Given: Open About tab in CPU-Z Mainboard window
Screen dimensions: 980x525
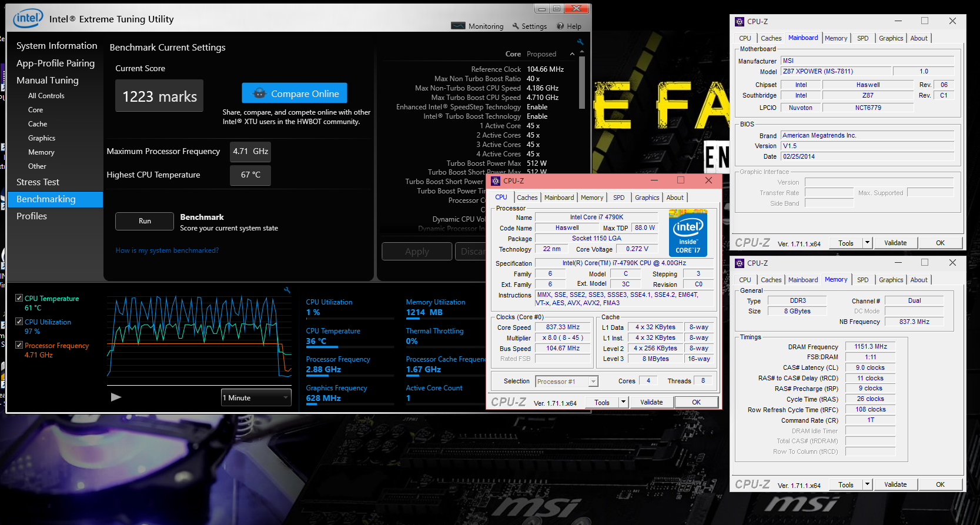Looking at the screenshot, I should pyautogui.click(x=919, y=38).
